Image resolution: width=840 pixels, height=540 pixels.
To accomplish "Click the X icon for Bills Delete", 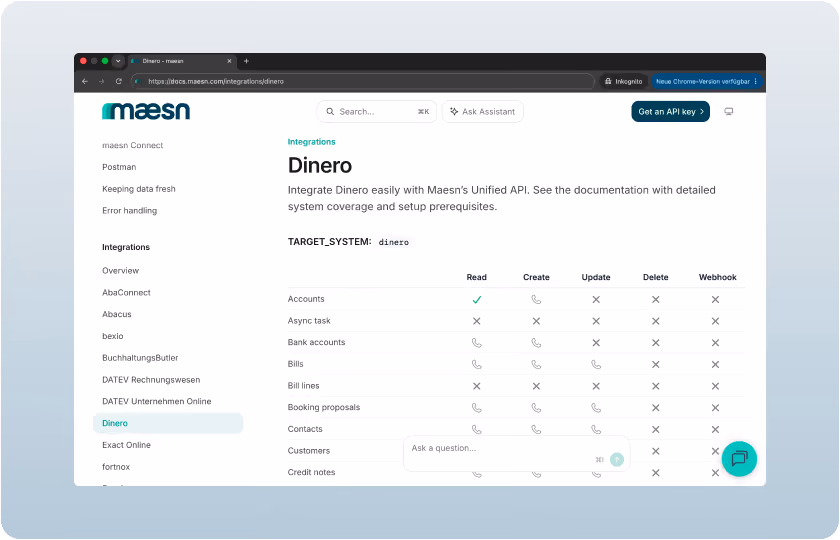I will click(x=656, y=365).
